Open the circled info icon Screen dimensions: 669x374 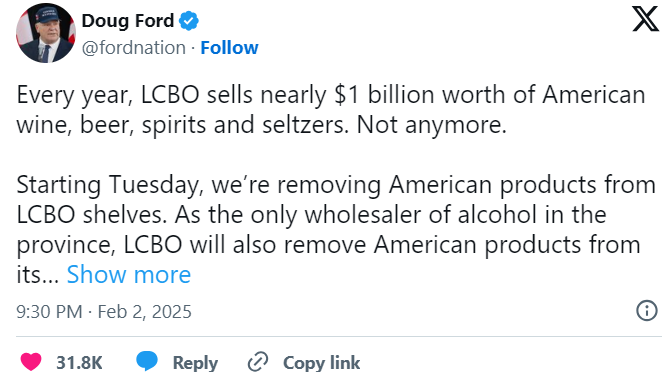point(647,310)
